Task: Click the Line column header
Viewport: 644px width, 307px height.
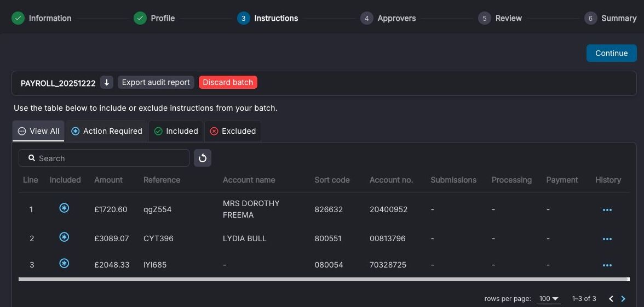Action: click(x=31, y=180)
